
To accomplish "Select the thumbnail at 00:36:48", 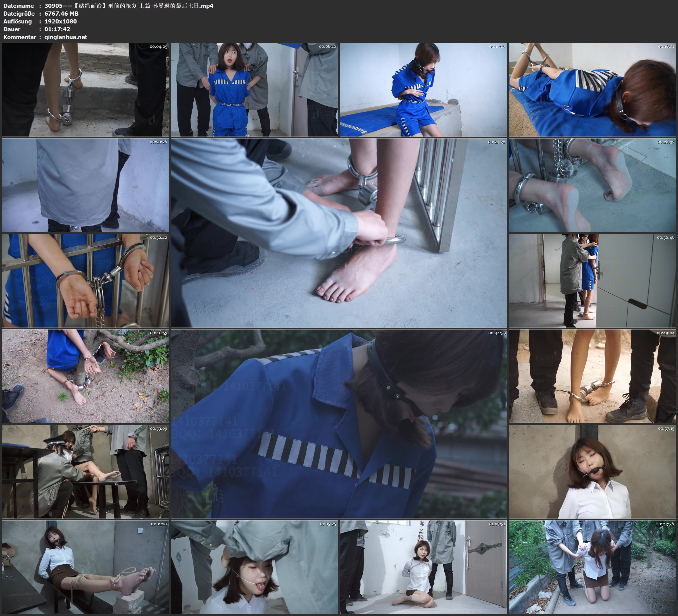I will [592, 281].
